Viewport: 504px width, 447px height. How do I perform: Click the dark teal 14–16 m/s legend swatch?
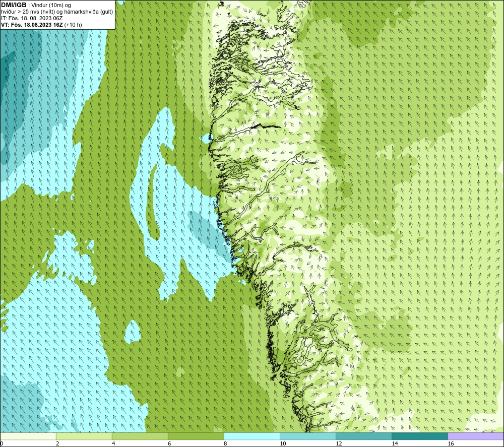[420, 436]
